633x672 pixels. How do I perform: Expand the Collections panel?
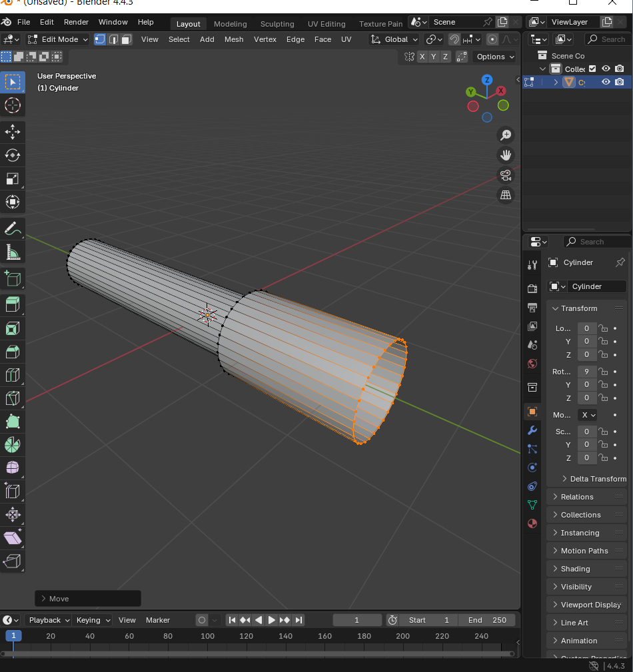tap(586, 515)
